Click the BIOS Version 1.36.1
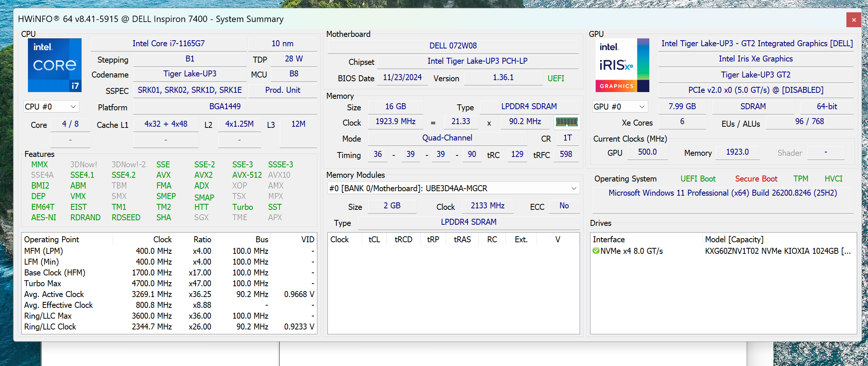The width and height of the screenshot is (868, 366). coord(503,78)
